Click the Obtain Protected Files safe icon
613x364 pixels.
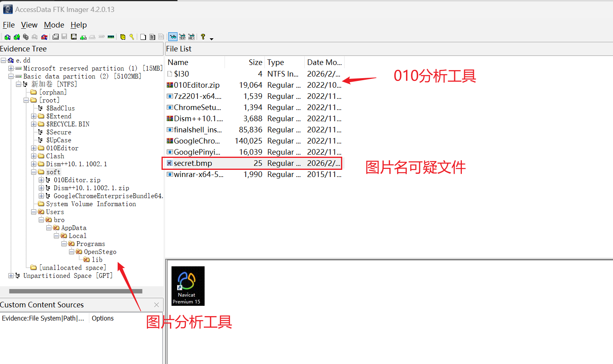pyautogui.click(x=123, y=37)
